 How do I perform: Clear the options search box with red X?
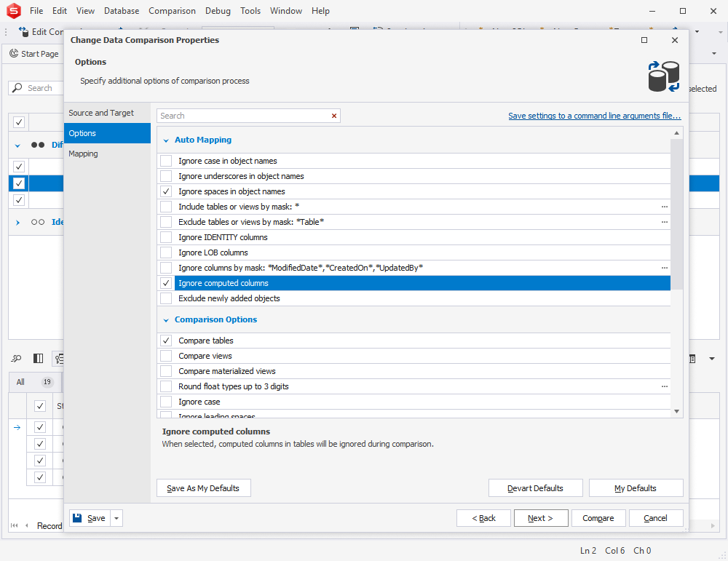tap(334, 116)
